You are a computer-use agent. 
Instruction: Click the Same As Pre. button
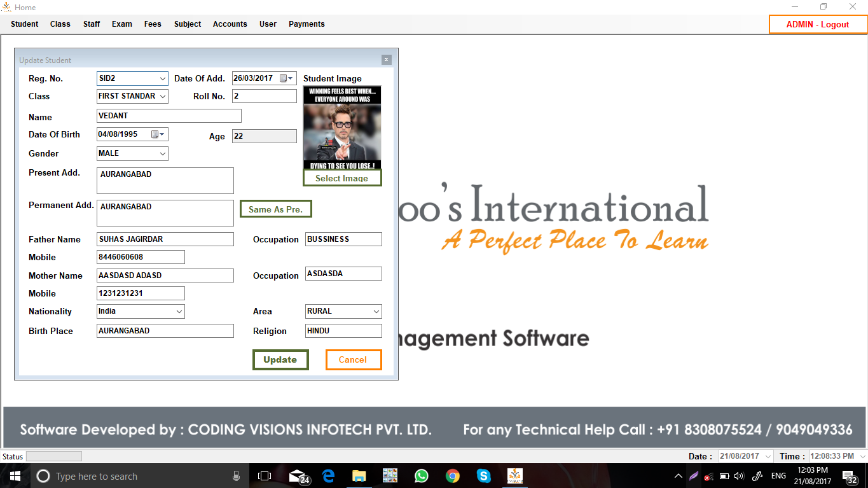275,209
